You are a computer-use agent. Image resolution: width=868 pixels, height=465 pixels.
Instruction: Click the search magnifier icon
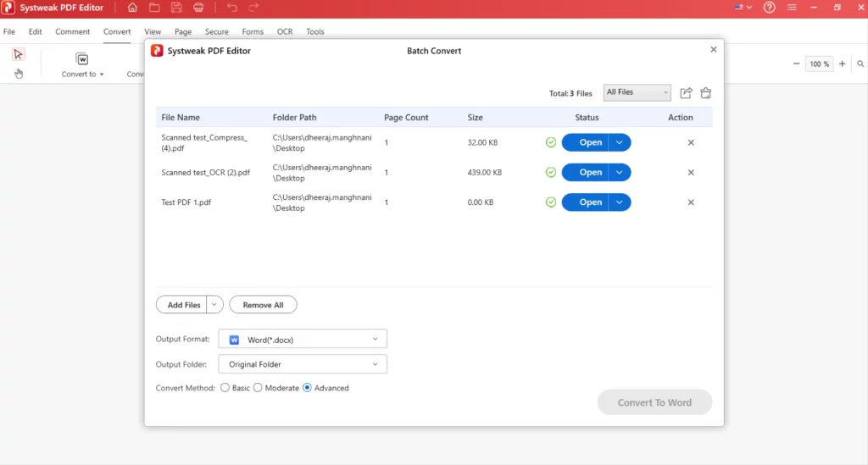click(x=860, y=64)
